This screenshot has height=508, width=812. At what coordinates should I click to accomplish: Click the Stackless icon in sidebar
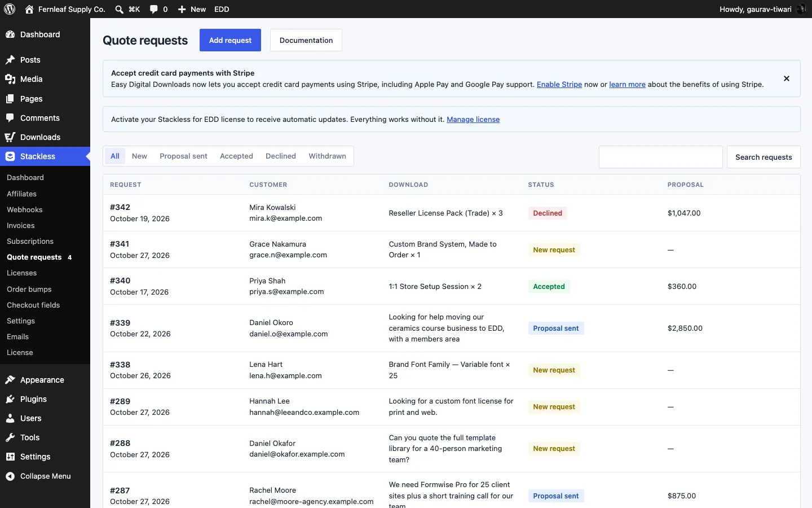(10, 156)
